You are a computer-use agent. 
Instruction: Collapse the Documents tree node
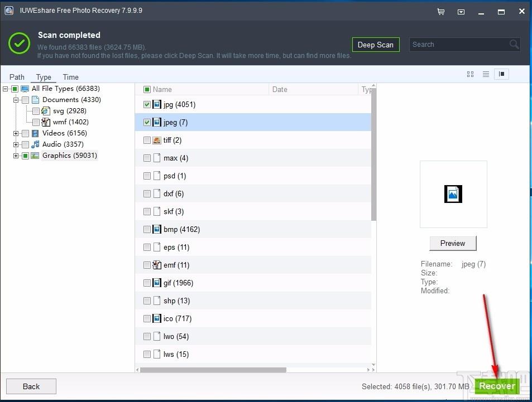pos(16,100)
